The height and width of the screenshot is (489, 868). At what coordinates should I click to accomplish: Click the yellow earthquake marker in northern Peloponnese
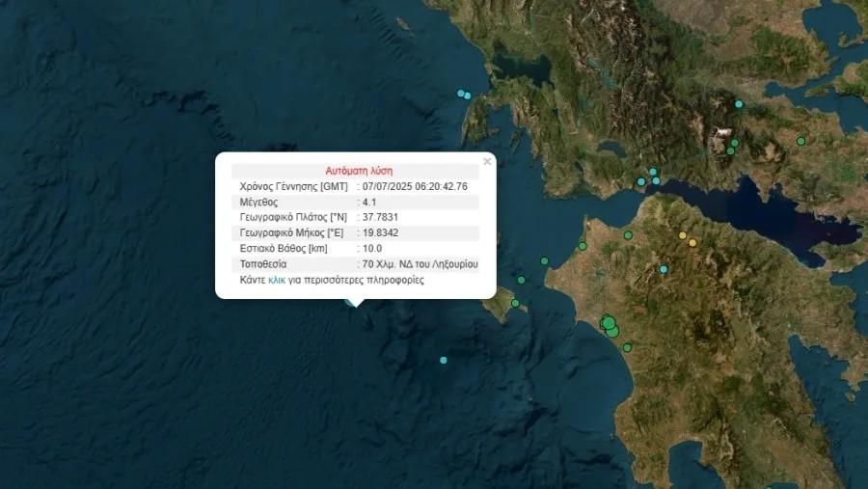tap(683, 235)
